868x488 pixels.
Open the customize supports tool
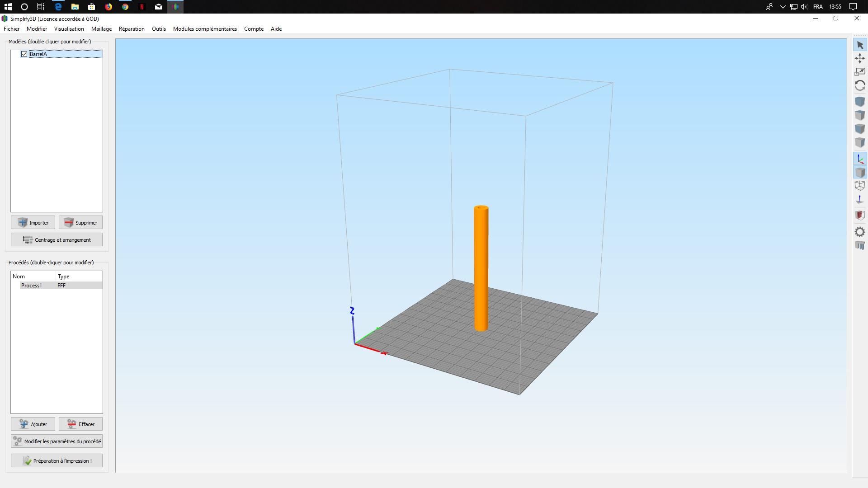860,246
